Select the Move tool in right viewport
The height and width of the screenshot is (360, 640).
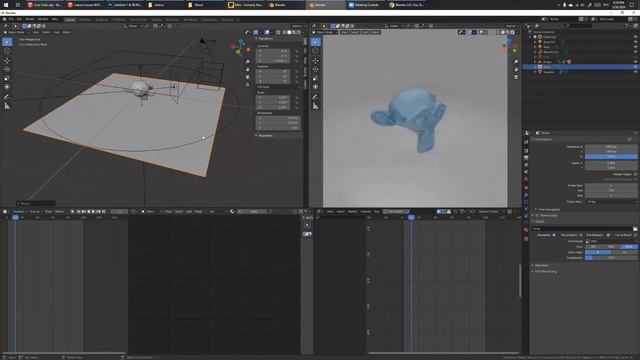pos(316,60)
